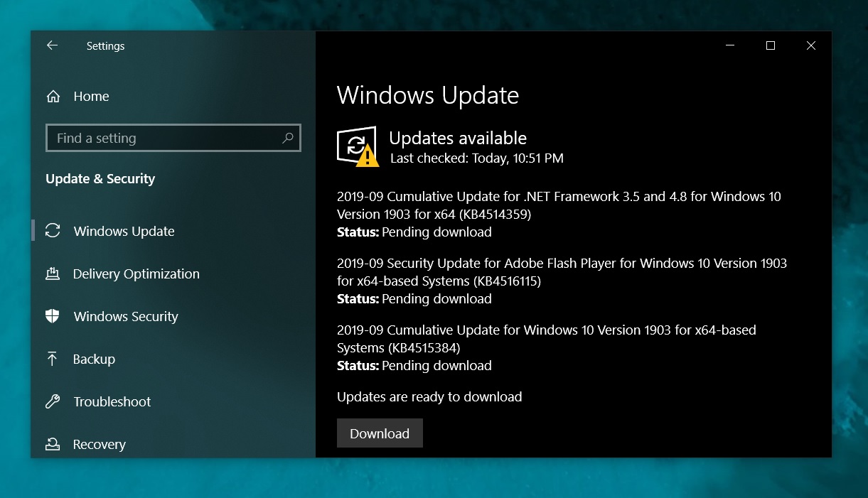Select the Adobe Flash Player update KB4516115 text
This screenshot has width=868, height=498.
pyautogui.click(x=562, y=272)
